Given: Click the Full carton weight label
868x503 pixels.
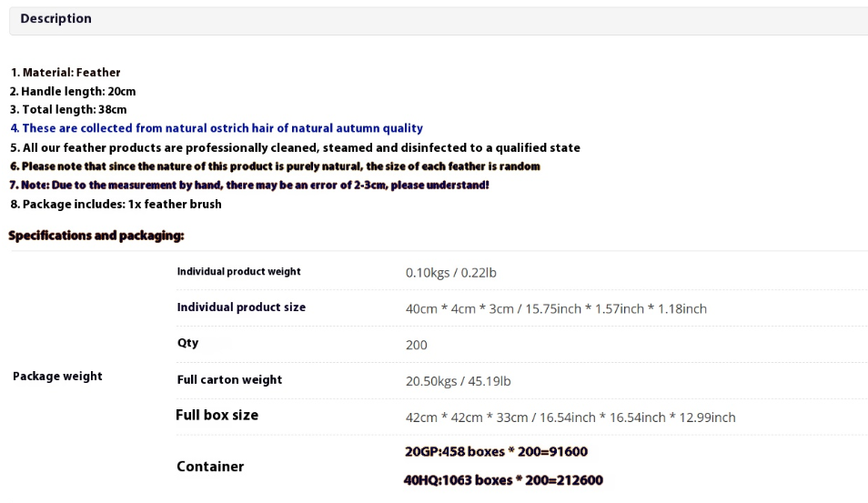Looking at the screenshot, I should point(229,379).
